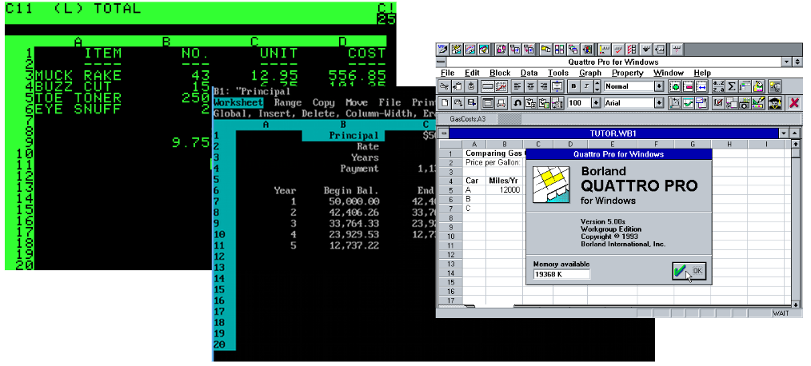The height and width of the screenshot is (366, 811).
Task: Toggle Bold formatting button
Action: [x=574, y=86]
